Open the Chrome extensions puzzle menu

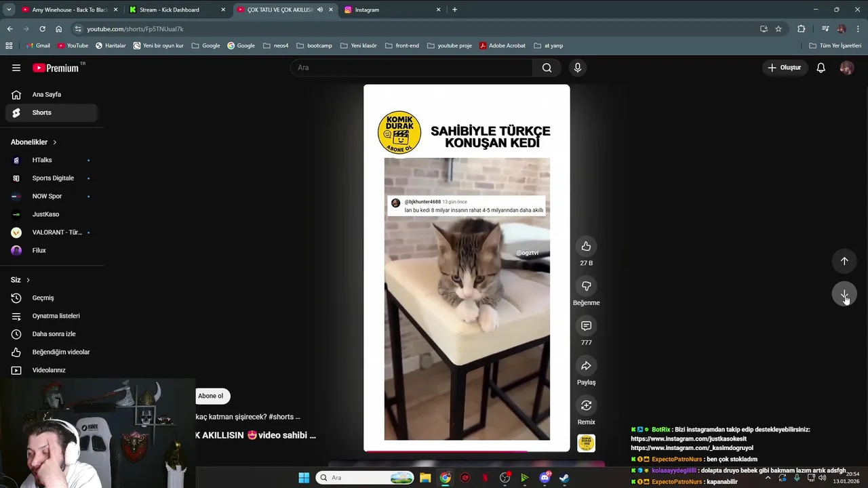(802, 29)
